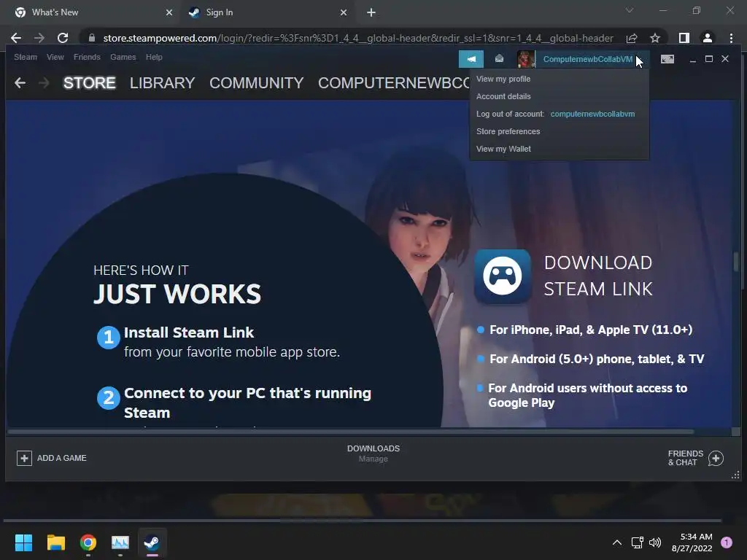Click the Chrome address bar URL

(358, 38)
